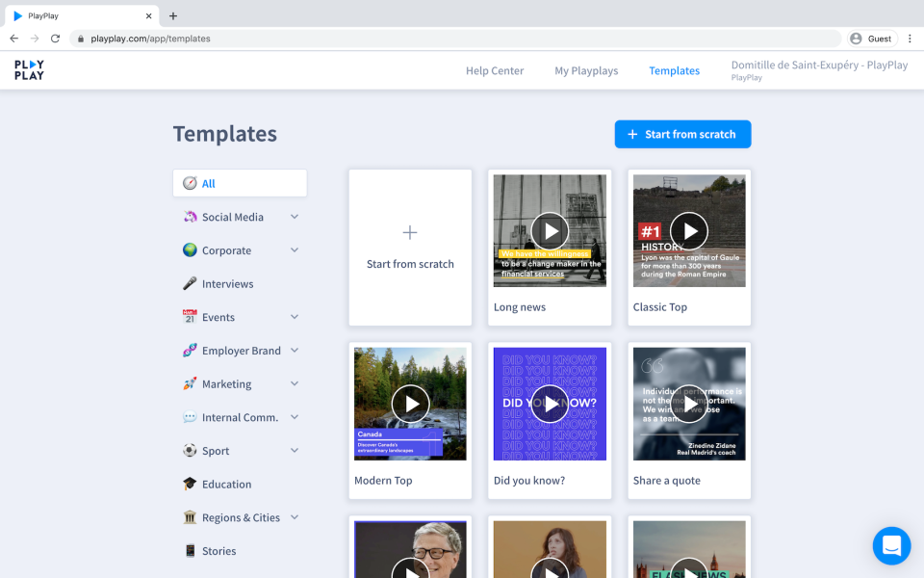The image size is (924, 578).
Task: Open the Help Center nav link
Action: click(x=495, y=70)
